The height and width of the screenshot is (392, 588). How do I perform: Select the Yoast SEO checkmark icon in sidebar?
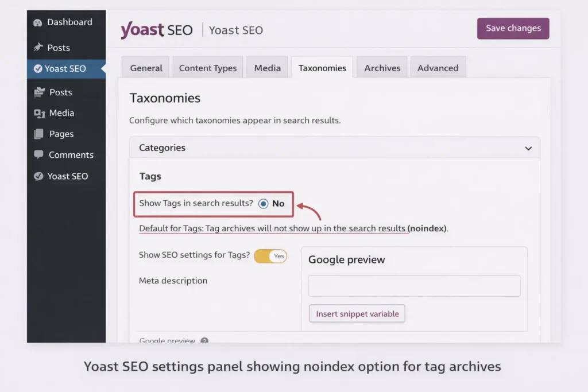click(x=38, y=176)
